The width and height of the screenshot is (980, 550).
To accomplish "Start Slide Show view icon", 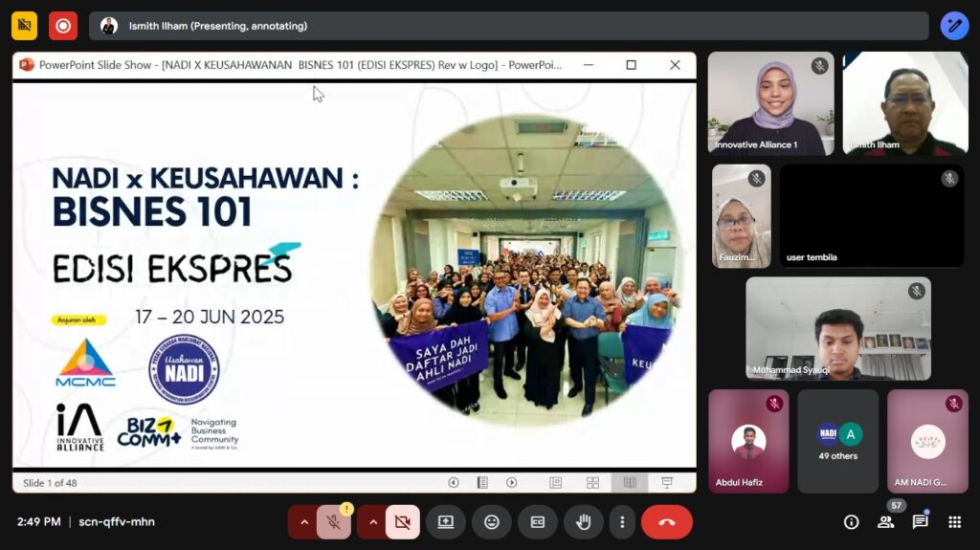I will click(667, 482).
